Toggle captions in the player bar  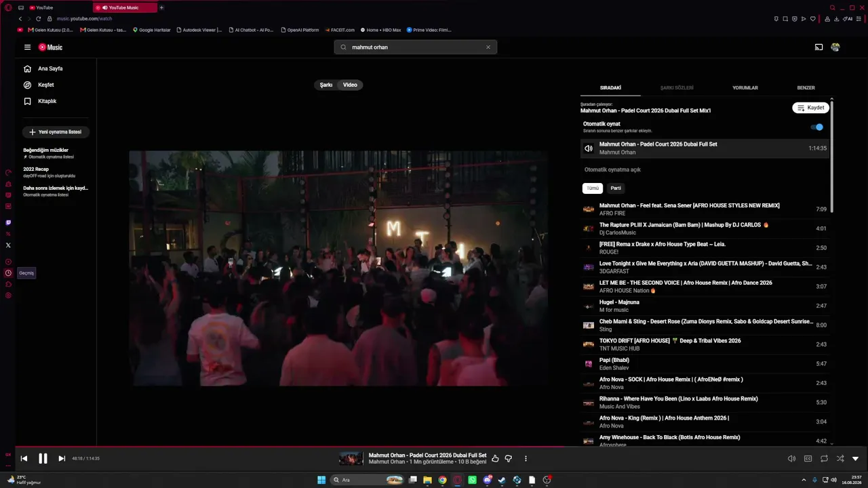[808, 459]
